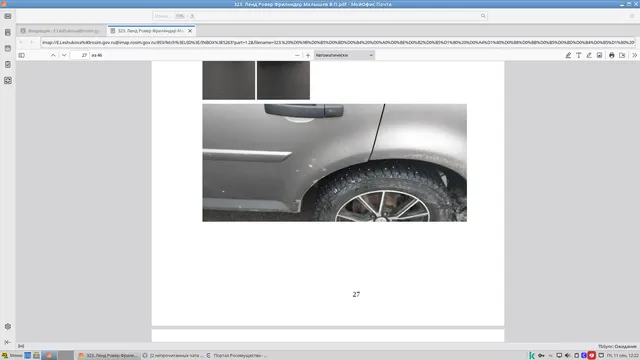The height and width of the screenshot is (360, 640).
Task: Switch to the Входящие mail tab
Action: (x=61, y=31)
